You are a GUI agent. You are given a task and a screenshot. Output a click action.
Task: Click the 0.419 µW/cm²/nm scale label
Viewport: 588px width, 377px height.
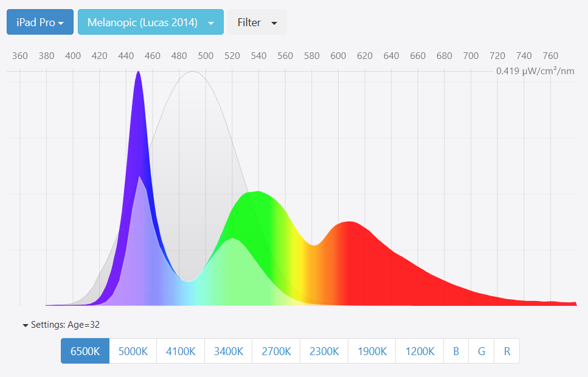click(x=535, y=71)
